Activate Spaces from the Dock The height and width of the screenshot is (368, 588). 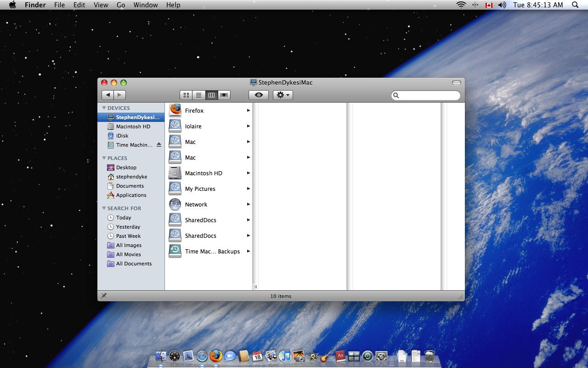pyautogui.click(x=354, y=356)
